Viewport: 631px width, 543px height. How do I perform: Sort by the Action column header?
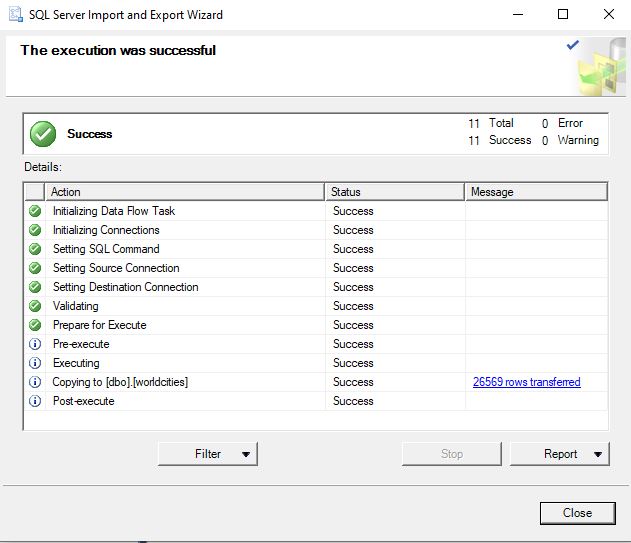pyautogui.click(x=185, y=191)
